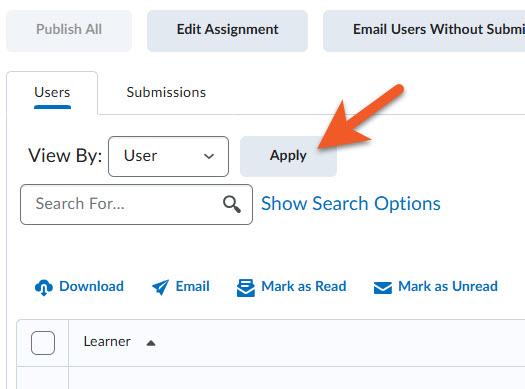525x389 pixels.
Task: Select the Users tab
Action: (52, 92)
